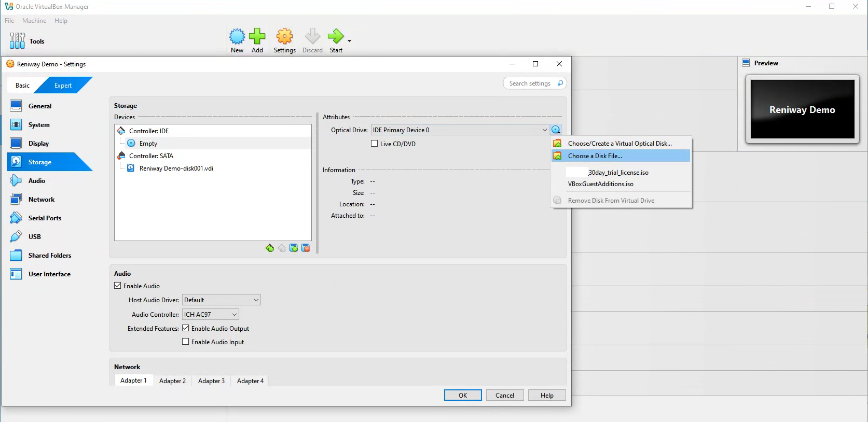Click the Search settings input field
868x422 pixels.
pyautogui.click(x=534, y=83)
